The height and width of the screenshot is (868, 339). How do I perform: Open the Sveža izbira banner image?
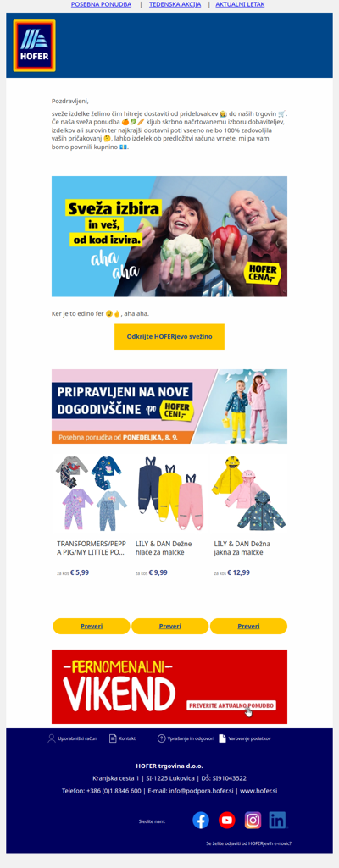(169, 236)
